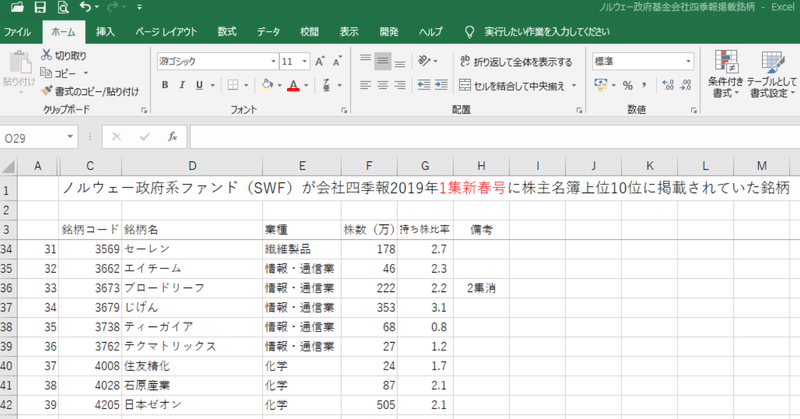Open the フォント group dialog launcher
The height and width of the screenshot is (419, 800).
pyautogui.click(x=344, y=110)
